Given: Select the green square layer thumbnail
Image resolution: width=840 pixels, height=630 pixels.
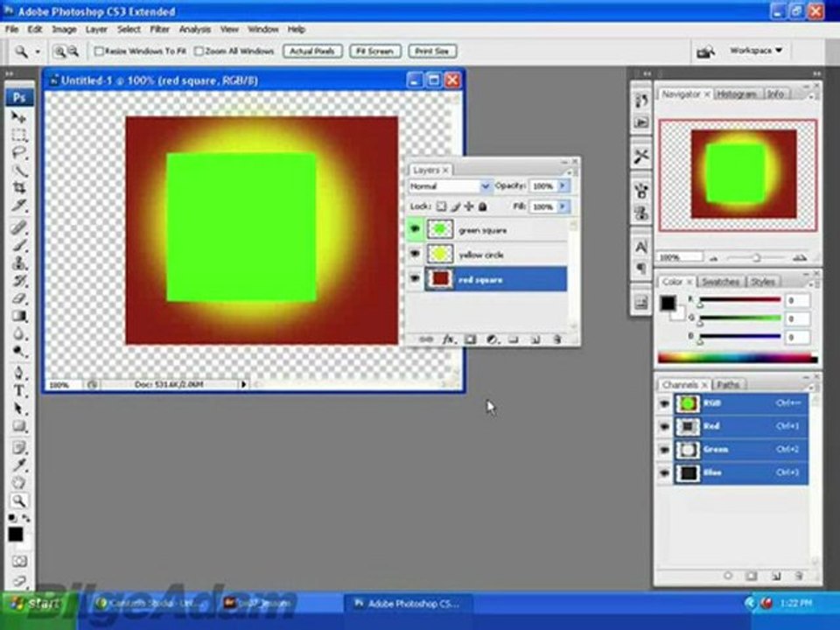Looking at the screenshot, I should (440, 229).
